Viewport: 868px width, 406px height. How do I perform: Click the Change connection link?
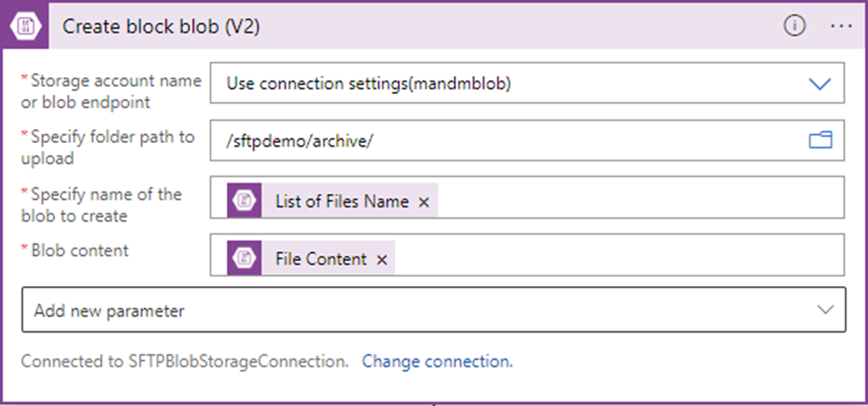point(437,362)
